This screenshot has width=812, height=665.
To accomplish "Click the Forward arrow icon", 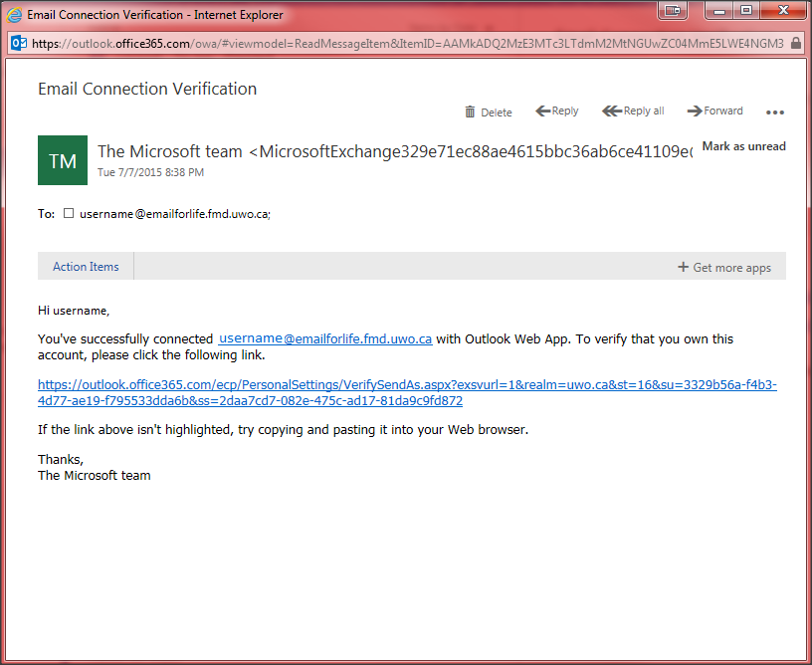I will click(694, 111).
